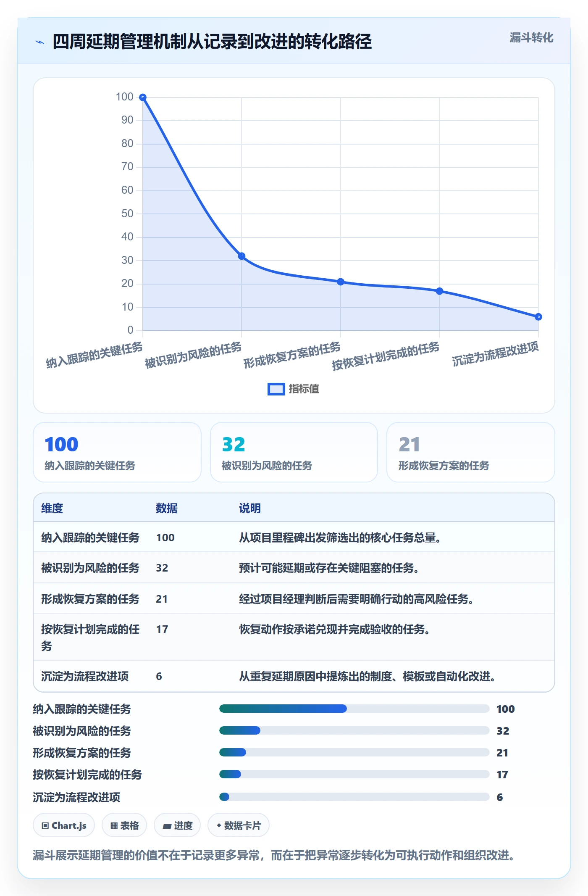
Task: Click the title 四周延期管理机制从记录到改进的转化路径
Action: click(x=212, y=42)
